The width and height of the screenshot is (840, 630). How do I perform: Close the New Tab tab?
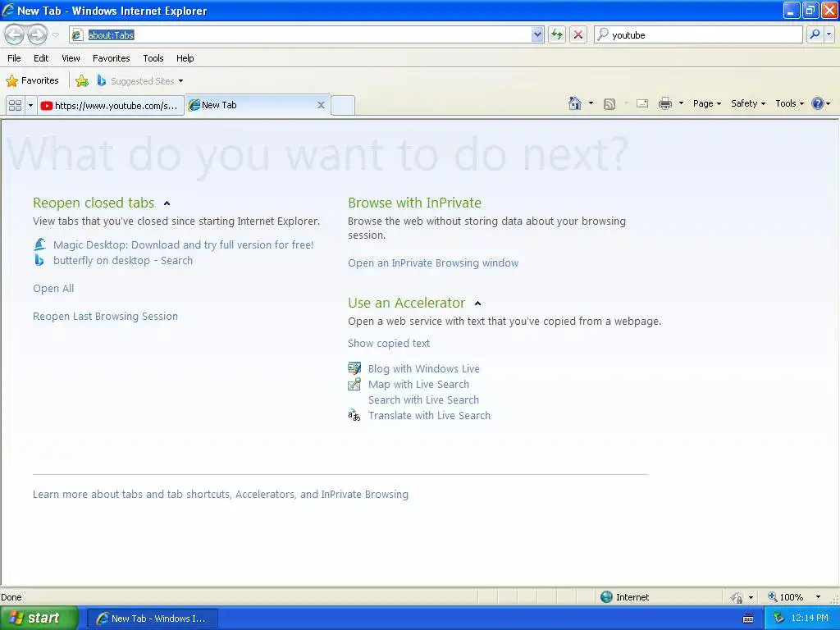pyautogui.click(x=321, y=105)
